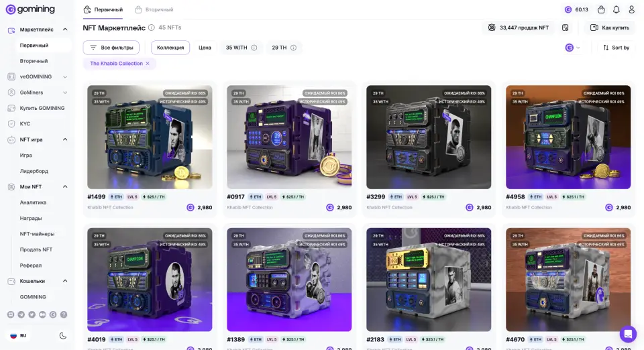Image resolution: width=644 pixels, height=350 pixels.
Task: Click the calculator icon near sales counter
Action: point(565,27)
